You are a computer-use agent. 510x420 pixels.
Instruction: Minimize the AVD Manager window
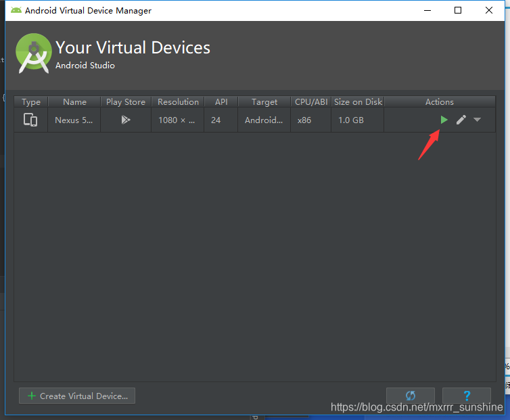(427, 10)
